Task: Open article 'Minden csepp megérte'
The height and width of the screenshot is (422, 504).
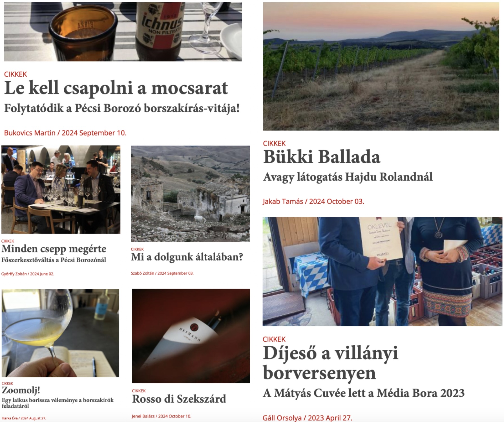Action: click(x=54, y=249)
